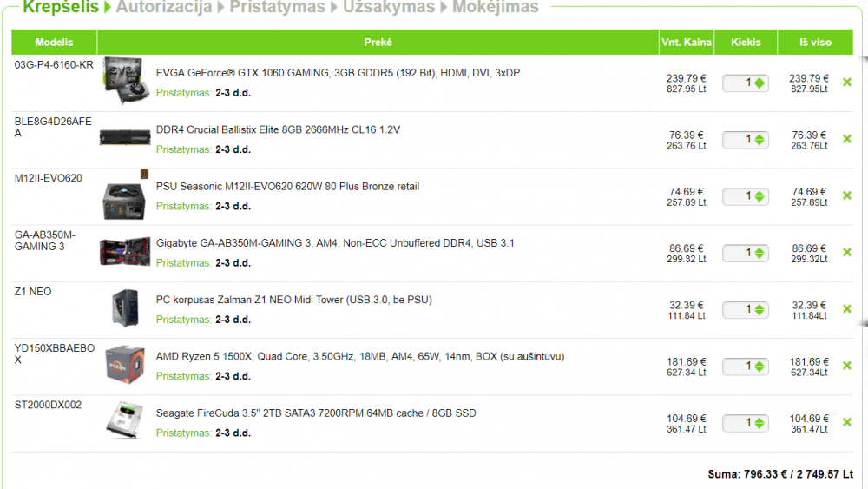
Task: Adjust quantity stepper for Zalman Z1 NEO
Action: tap(759, 309)
